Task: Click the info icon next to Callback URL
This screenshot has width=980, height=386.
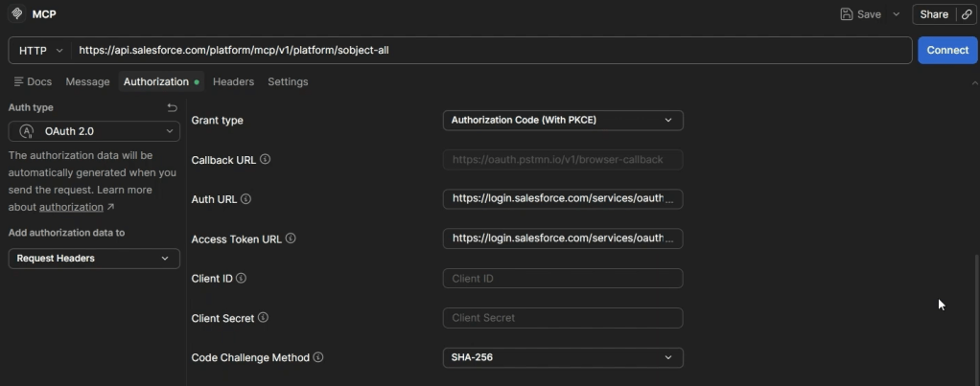Action: coord(265,159)
